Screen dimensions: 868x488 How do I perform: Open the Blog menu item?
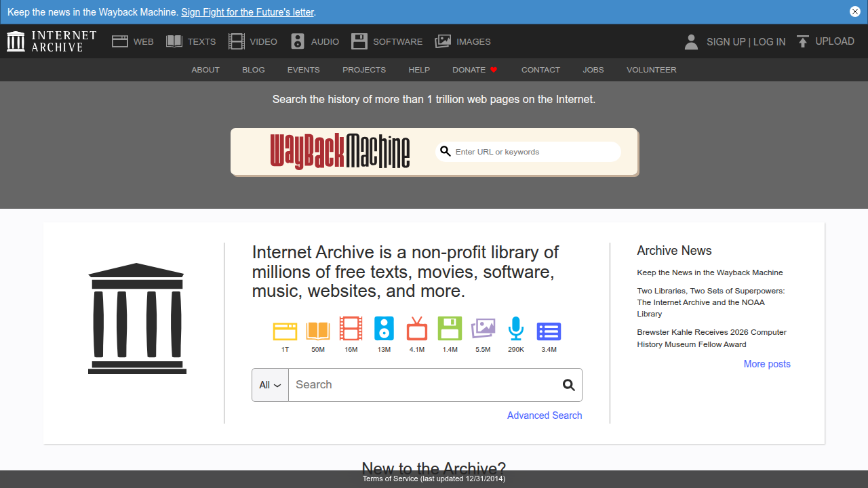pyautogui.click(x=254, y=70)
